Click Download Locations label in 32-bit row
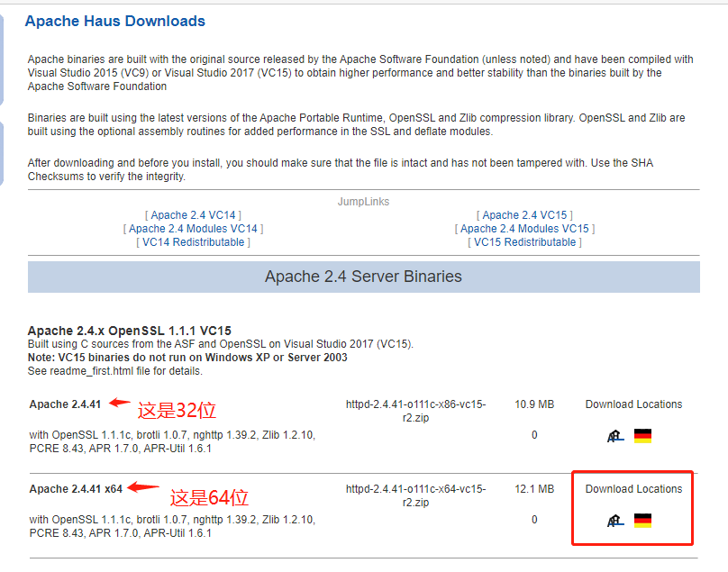Viewport: 728px width, 572px height. tap(633, 404)
